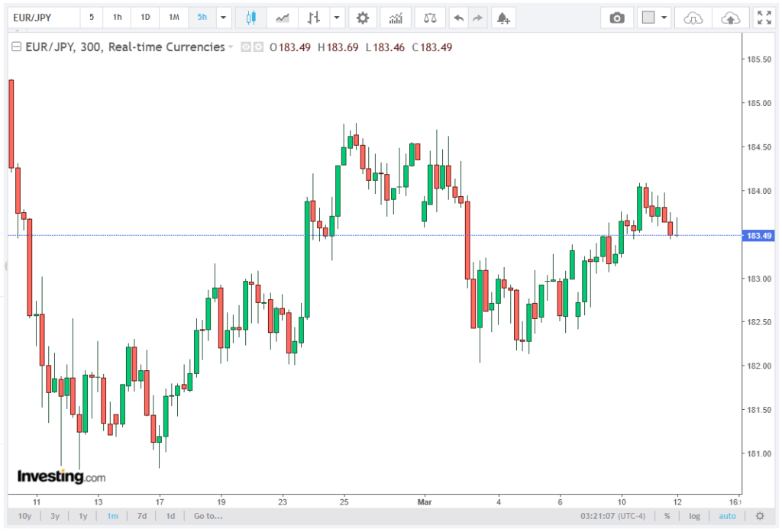Open the bar style dropdown arrow
The height and width of the screenshot is (532, 782).
coord(336,17)
